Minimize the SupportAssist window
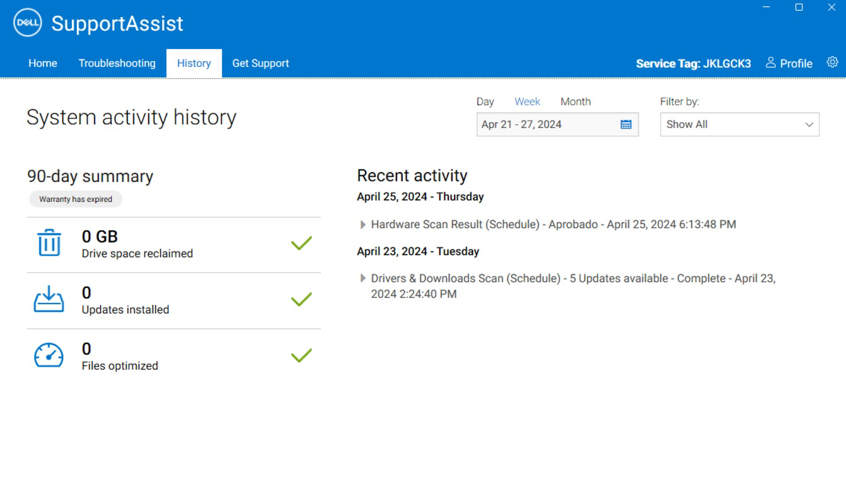Viewport: 846px width, 504px height. 767,7
